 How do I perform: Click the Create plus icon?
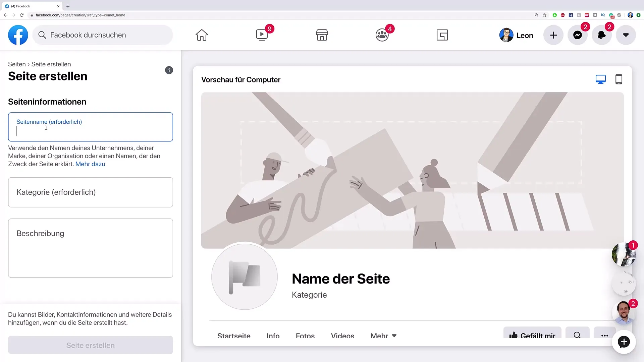pyautogui.click(x=553, y=35)
